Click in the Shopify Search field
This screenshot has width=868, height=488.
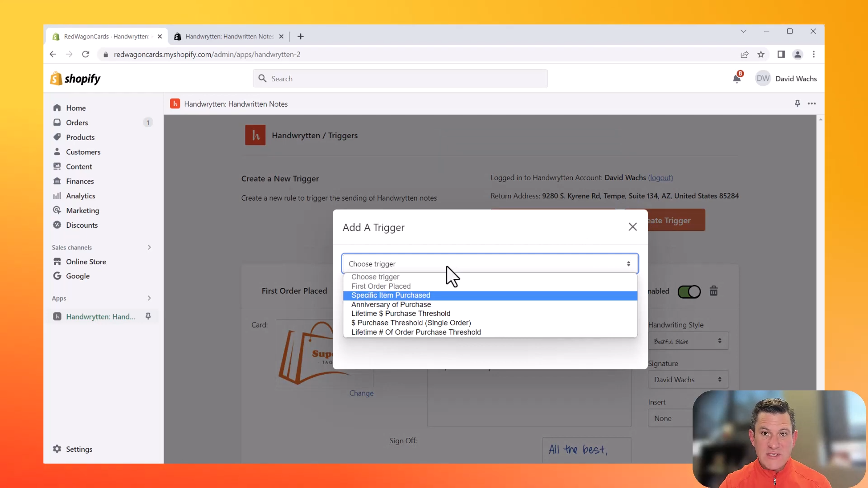tap(400, 79)
